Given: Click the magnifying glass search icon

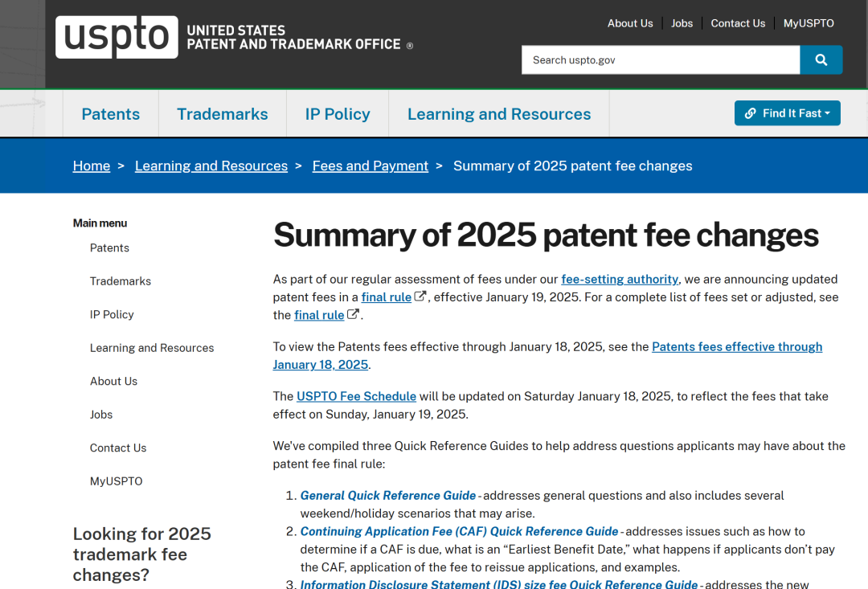Looking at the screenshot, I should 821,59.
